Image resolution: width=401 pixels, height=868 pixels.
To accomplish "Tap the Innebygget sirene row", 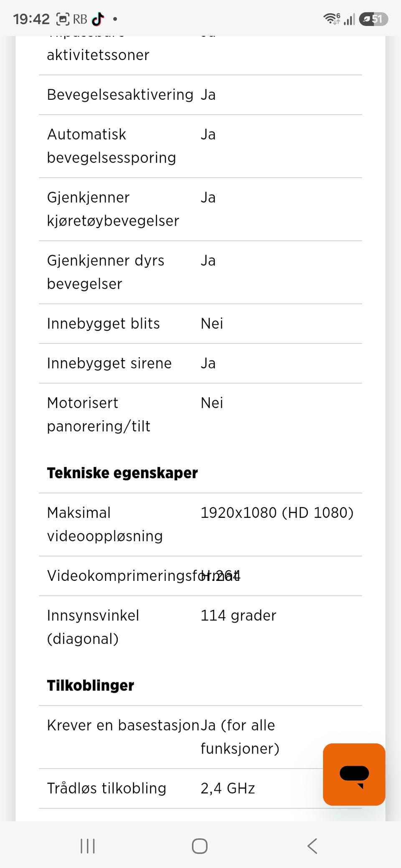I will click(200, 363).
